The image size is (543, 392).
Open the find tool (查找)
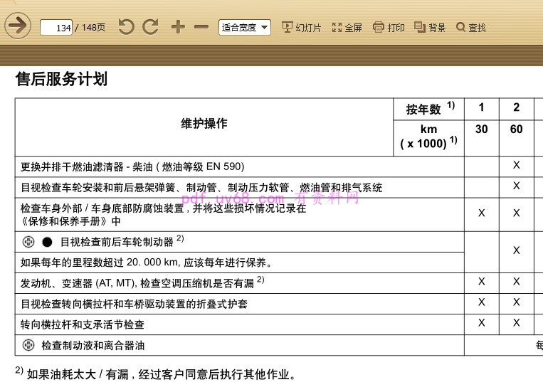[x=470, y=28]
